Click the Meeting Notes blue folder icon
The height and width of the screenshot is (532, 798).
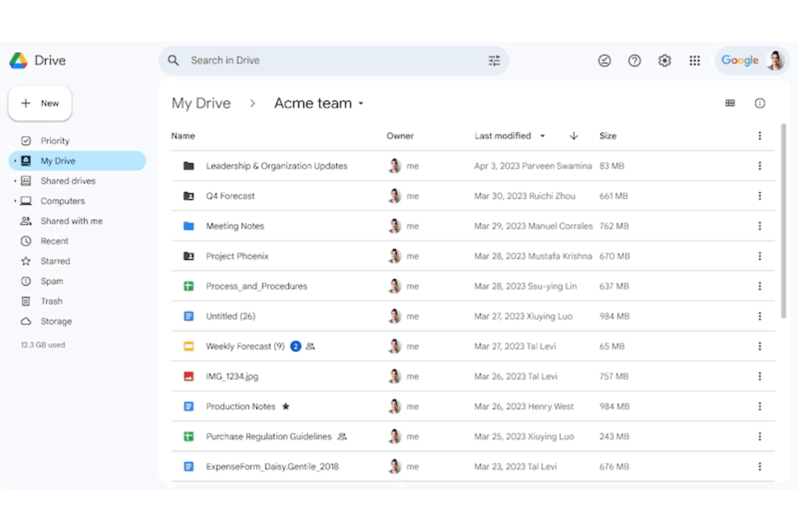point(189,226)
